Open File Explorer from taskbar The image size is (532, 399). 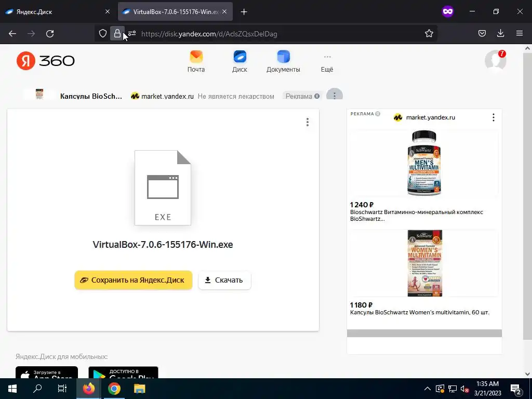[x=139, y=389]
